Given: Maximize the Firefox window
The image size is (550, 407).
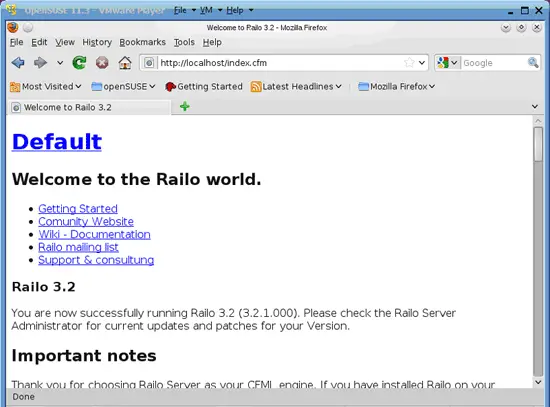Looking at the screenshot, I should [x=521, y=27].
